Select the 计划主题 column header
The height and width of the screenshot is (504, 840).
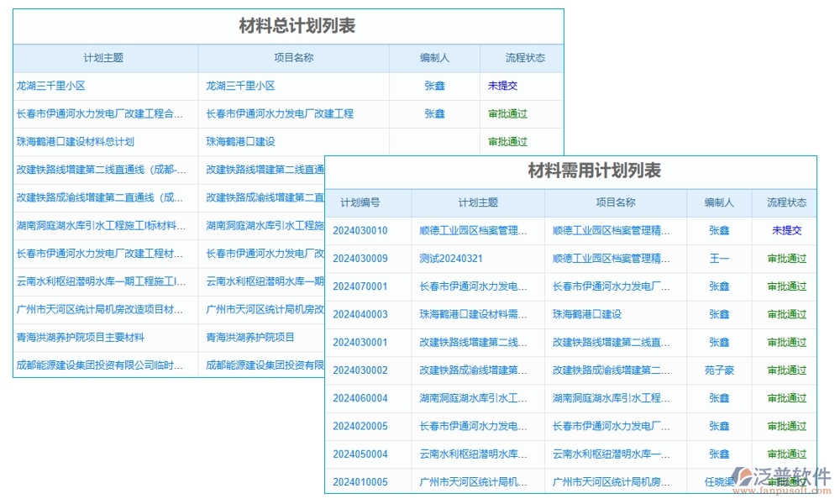pyautogui.click(x=104, y=58)
